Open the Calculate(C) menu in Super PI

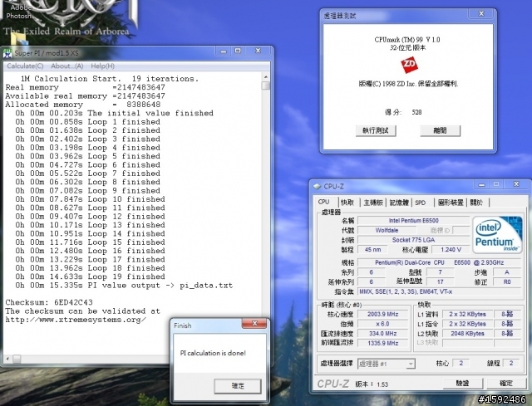pos(25,66)
